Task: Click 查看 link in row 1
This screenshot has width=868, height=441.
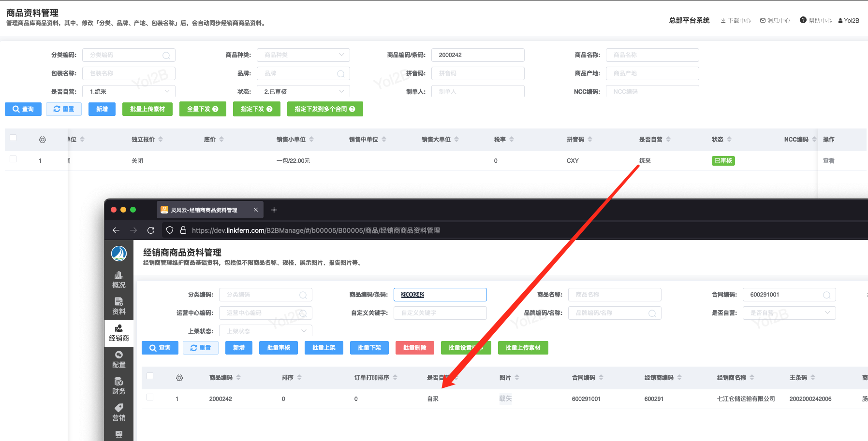Action: point(829,161)
